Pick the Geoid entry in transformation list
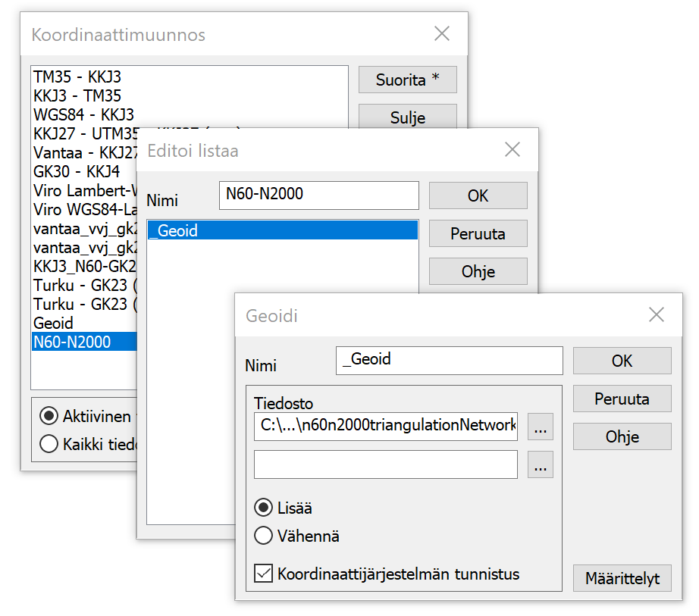Screen dimensions: 699x616 point(53,324)
